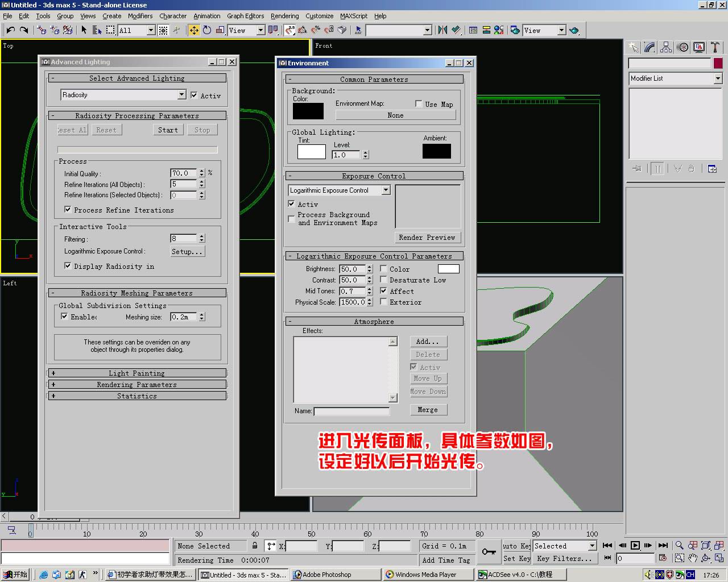
Task: Open the Utilities hammer panel tab
Action: [x=715, y=48]
